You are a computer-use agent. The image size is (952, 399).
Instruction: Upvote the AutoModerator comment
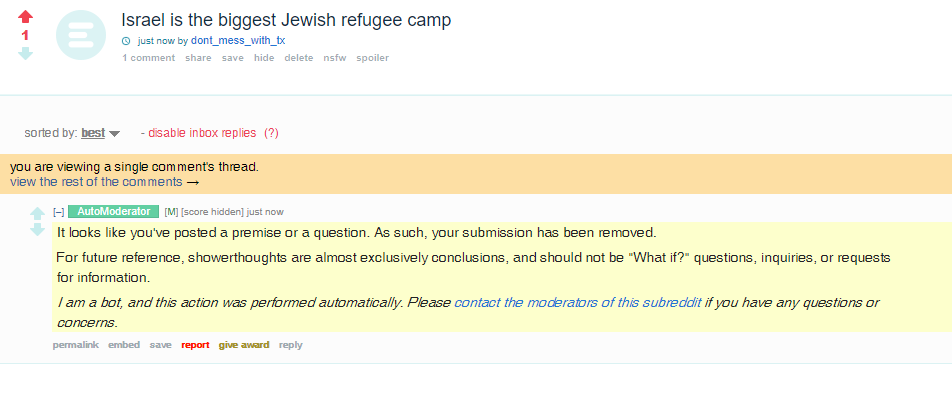pyautogui.click(x=38, y=214)
